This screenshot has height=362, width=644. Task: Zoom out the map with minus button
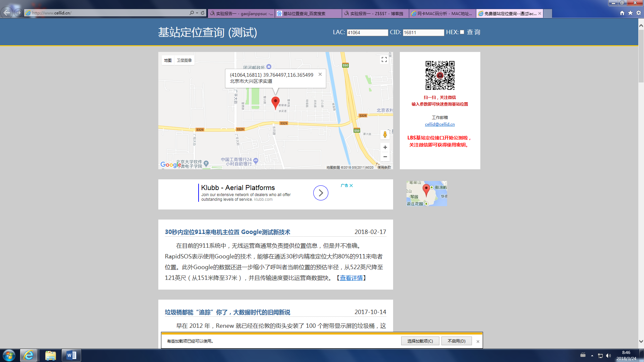385,157
